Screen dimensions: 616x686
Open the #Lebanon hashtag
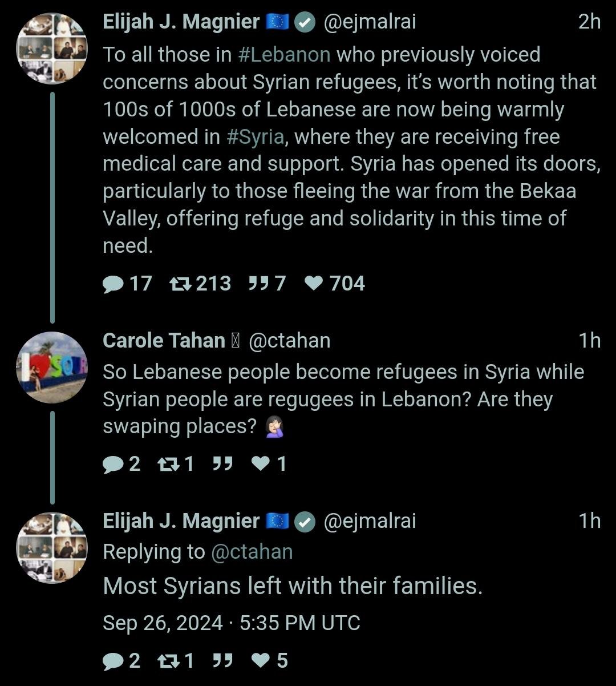(x=283, y=55)
